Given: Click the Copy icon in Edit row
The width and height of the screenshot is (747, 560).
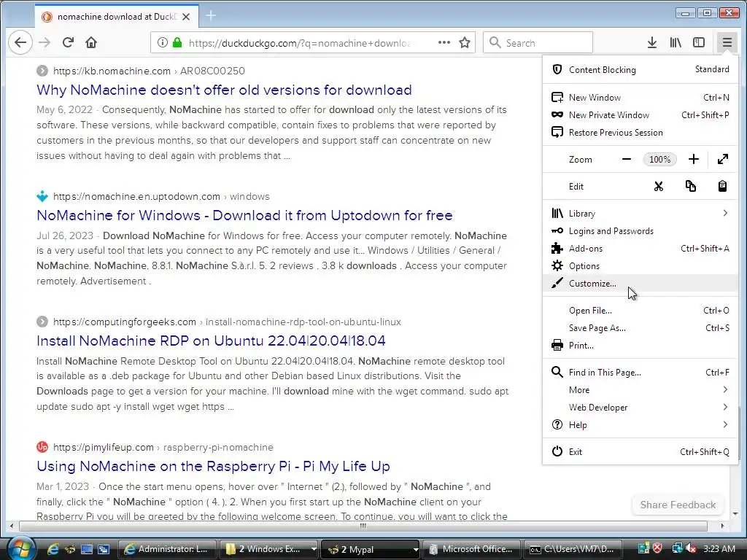Looking at the screenshot, I should (691, 186).
